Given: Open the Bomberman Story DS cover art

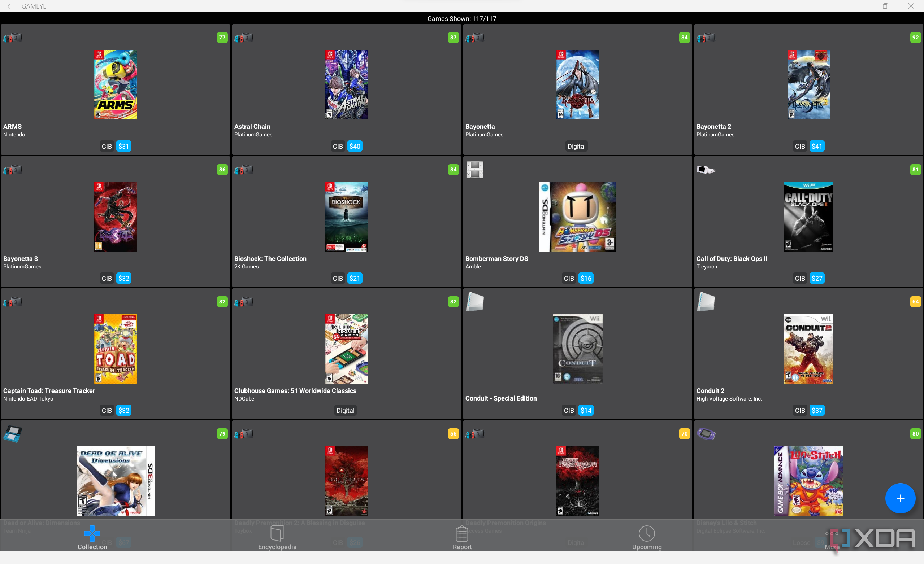Looking at the screenshot, I should pos(577,217).
